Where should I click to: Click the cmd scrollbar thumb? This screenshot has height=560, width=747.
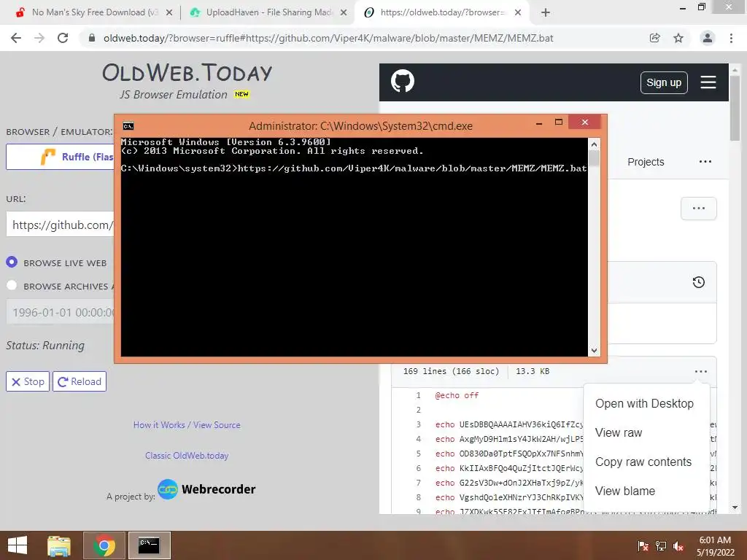coord(594,157)
